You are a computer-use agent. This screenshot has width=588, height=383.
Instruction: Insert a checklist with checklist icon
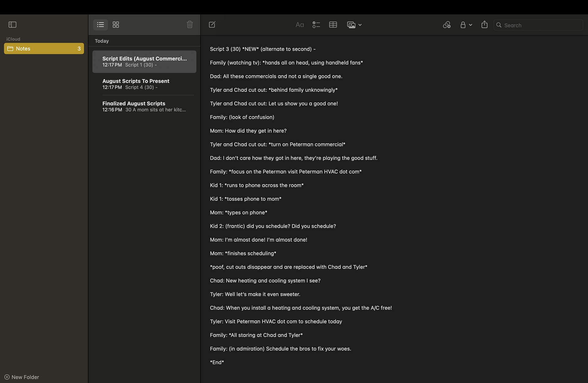point(316,25)
